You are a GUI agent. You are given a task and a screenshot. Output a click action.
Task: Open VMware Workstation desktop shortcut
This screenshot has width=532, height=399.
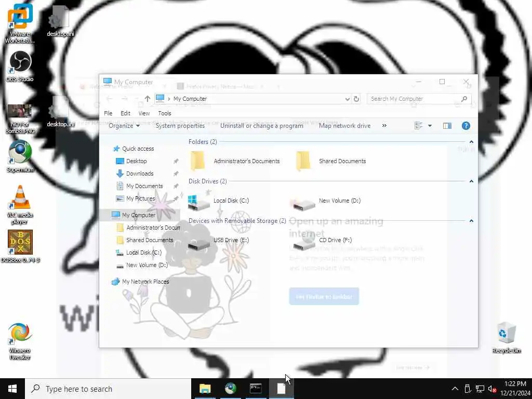tap(20, 23)
